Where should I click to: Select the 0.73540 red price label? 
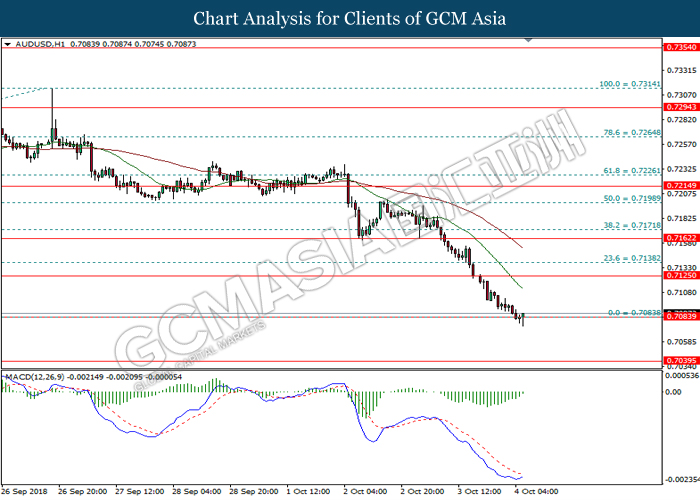coord(682,47)
